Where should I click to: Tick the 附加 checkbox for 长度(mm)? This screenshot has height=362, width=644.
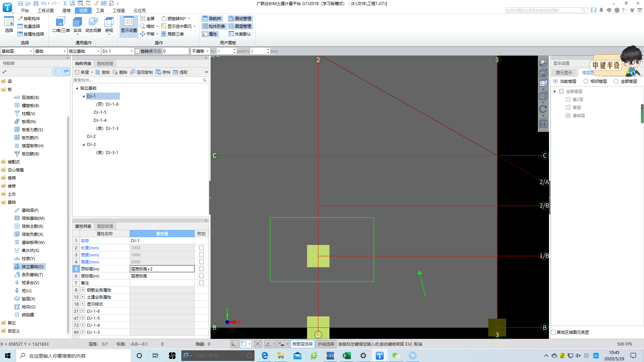[201, 248]
